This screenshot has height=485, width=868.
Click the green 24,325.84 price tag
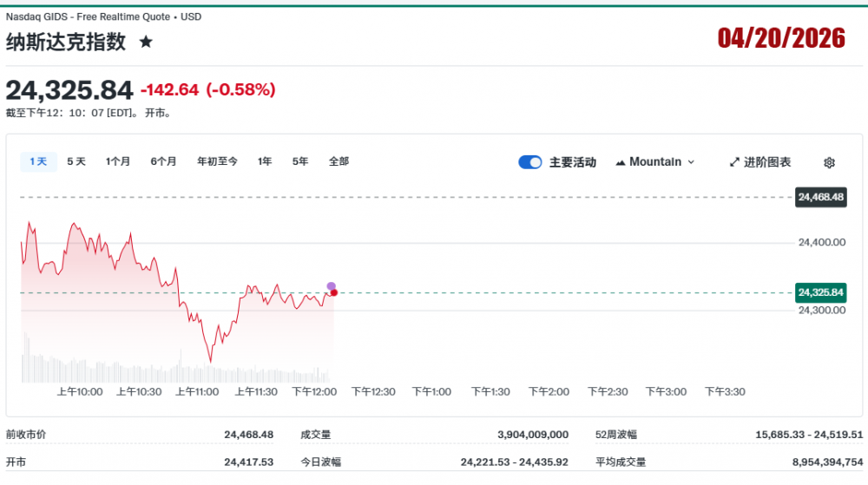pyautogui.click(x=820, y=292)
